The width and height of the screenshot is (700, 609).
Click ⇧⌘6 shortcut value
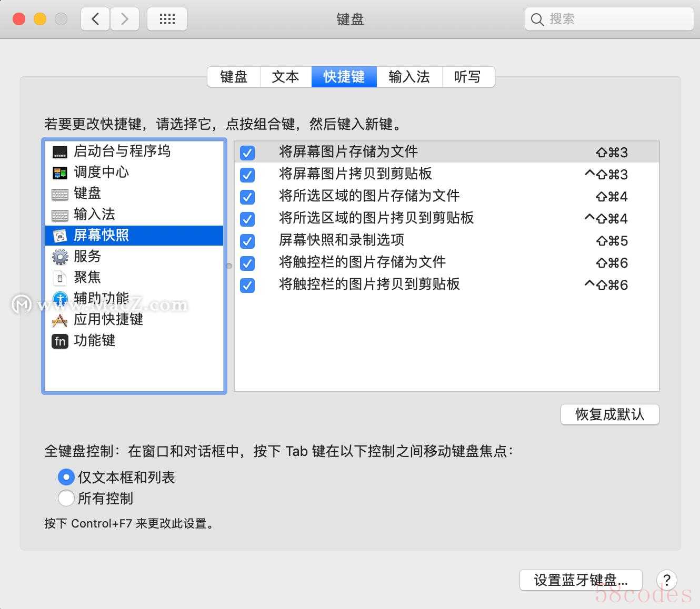612,263
